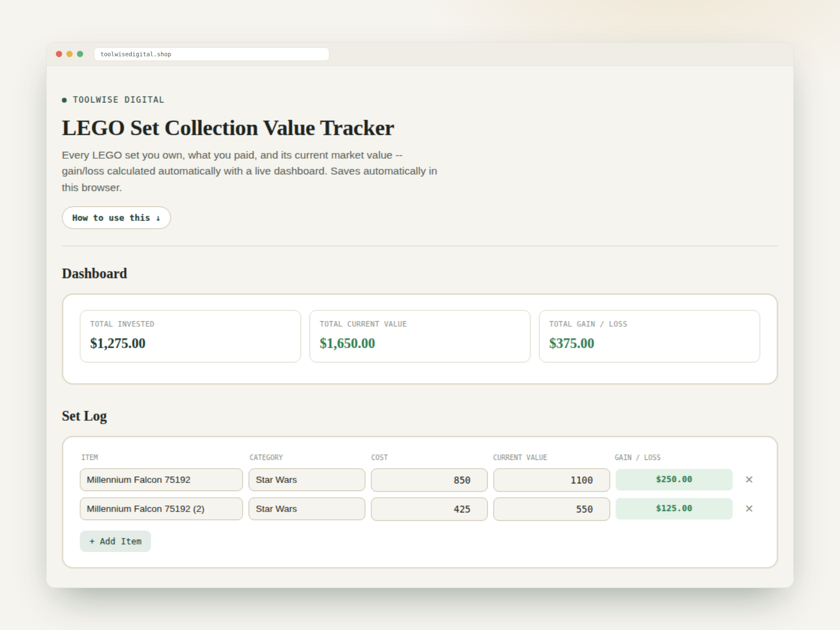The image size is (840, 630).
Task: Click the green maximize dot
Action: pos(80,54)
